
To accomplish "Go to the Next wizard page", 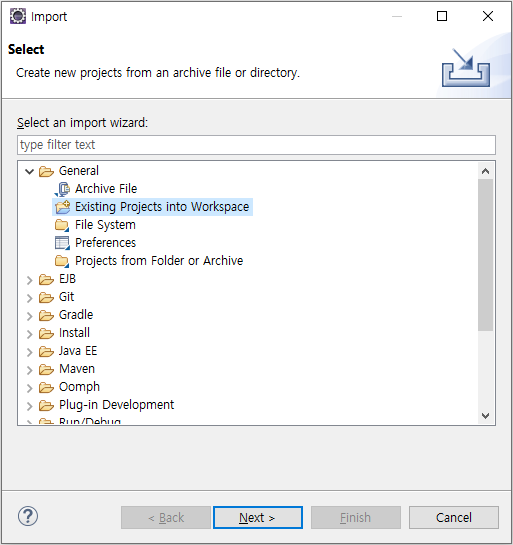I will 258,518.
